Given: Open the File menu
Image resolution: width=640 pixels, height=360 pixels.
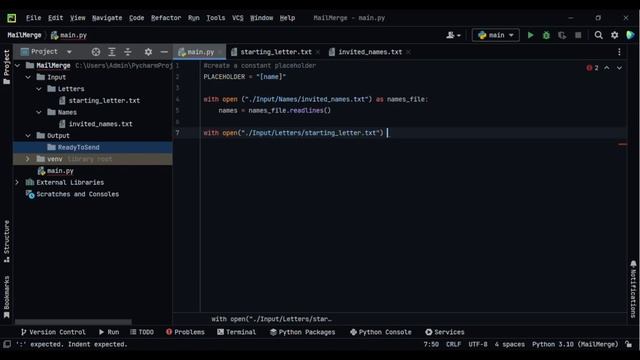Looking at the screenshot, I should coord(33,18).
